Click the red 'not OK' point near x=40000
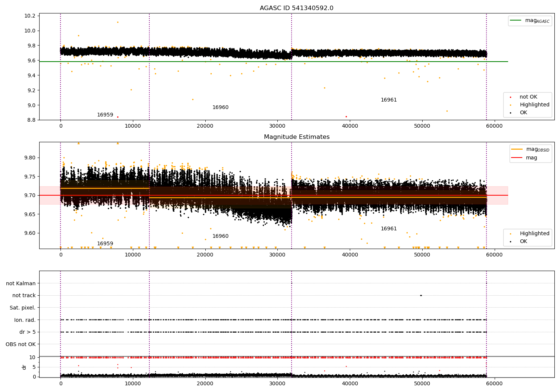The height and width of the screenshot is (392, 560). pos(346,116)
